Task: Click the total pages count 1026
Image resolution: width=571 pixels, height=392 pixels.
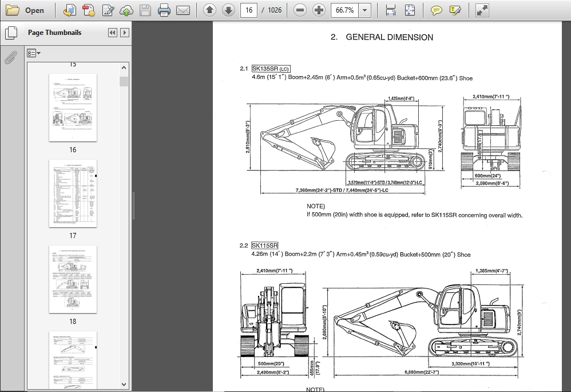Action: tap(275, 10)
